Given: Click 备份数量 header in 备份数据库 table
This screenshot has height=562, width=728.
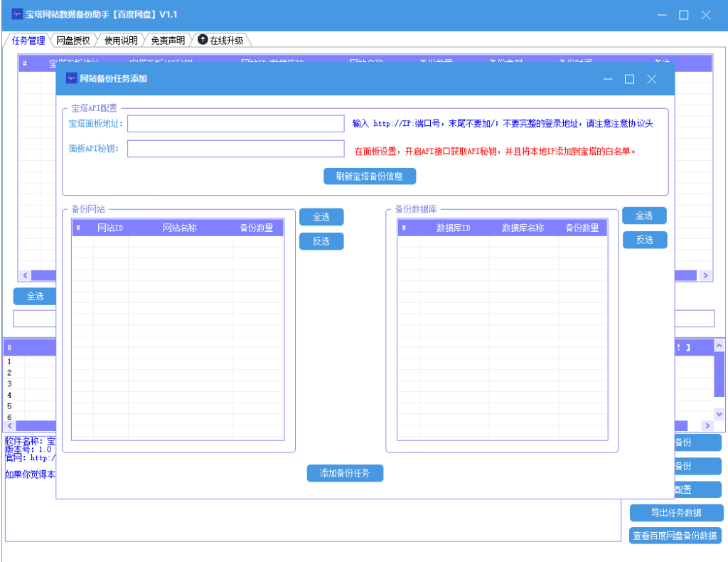Looking at the screenshot, I should tap(582, 228).
